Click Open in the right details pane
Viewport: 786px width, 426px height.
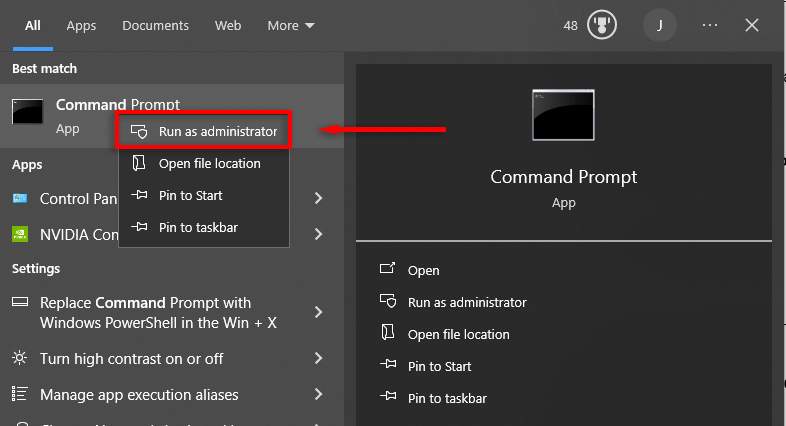click(x=423, y=270)
